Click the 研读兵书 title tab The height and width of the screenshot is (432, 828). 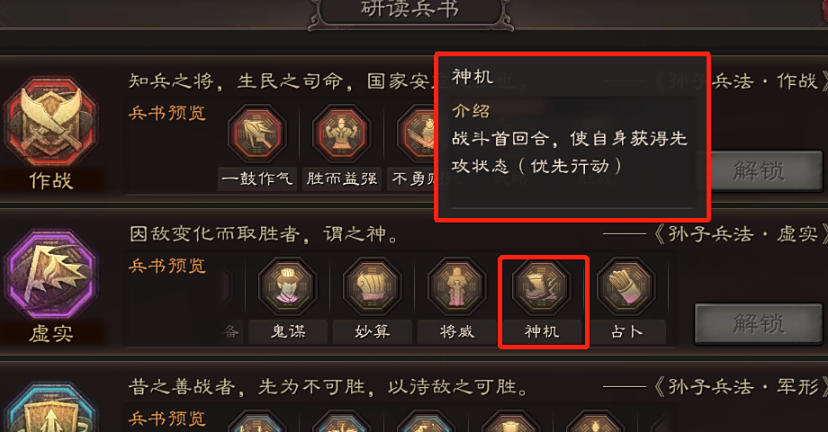(x=410, y=11)
